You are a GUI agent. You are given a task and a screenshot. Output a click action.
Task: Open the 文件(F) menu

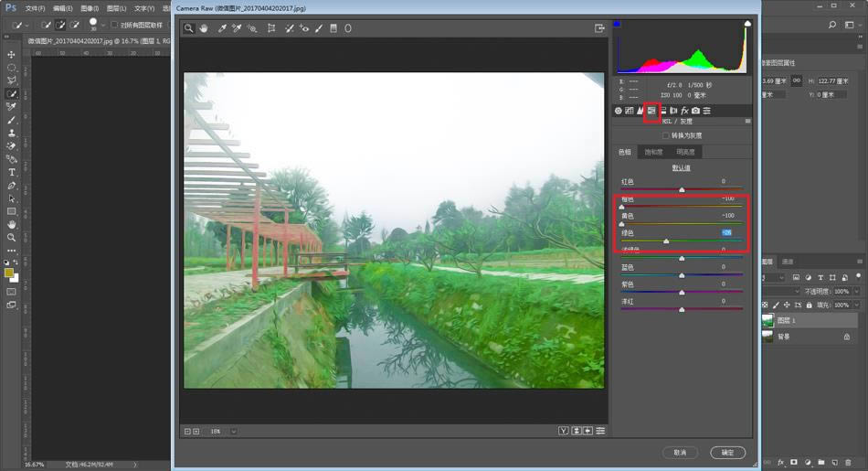click(35, 8)
